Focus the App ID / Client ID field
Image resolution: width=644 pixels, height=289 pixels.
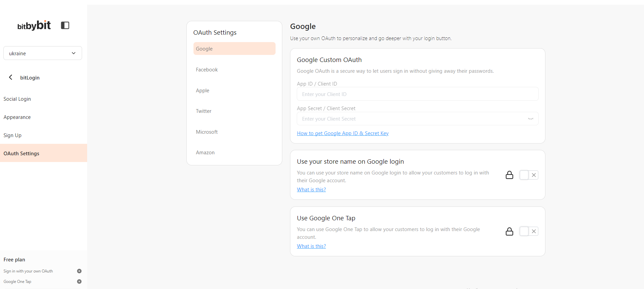point(417,94)
